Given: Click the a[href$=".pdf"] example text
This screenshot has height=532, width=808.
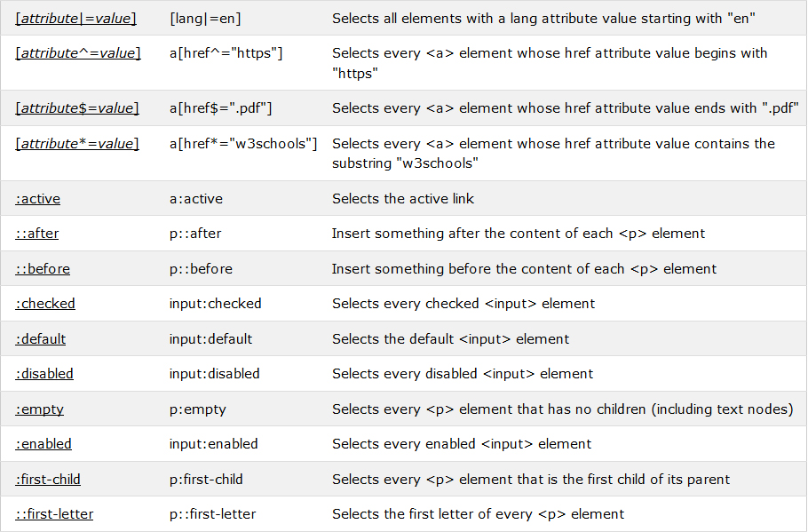Looking at the screenshot, I should point(220,108).
